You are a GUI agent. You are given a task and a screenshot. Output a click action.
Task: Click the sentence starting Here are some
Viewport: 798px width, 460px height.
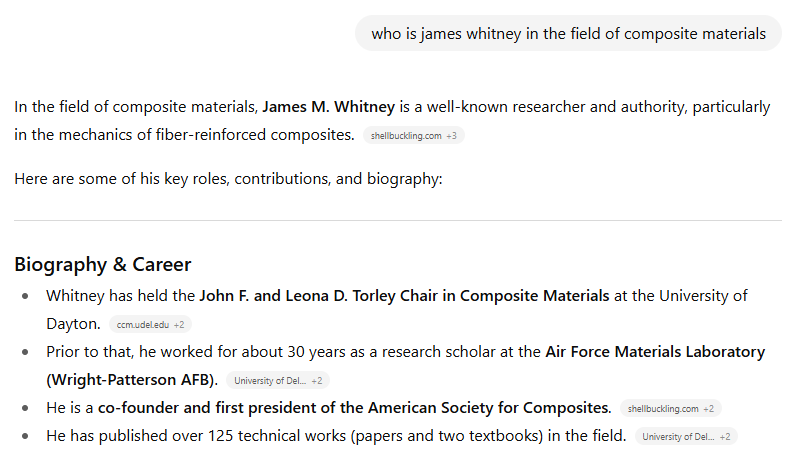click(x=228, y=180)
